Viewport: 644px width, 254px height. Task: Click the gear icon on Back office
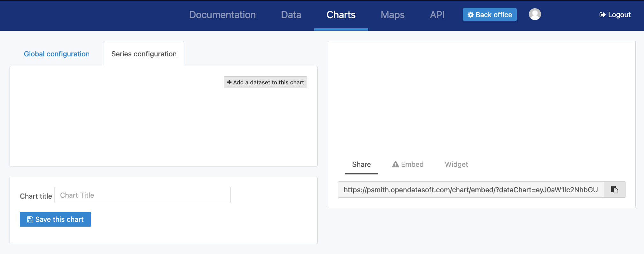click(470, 15)
